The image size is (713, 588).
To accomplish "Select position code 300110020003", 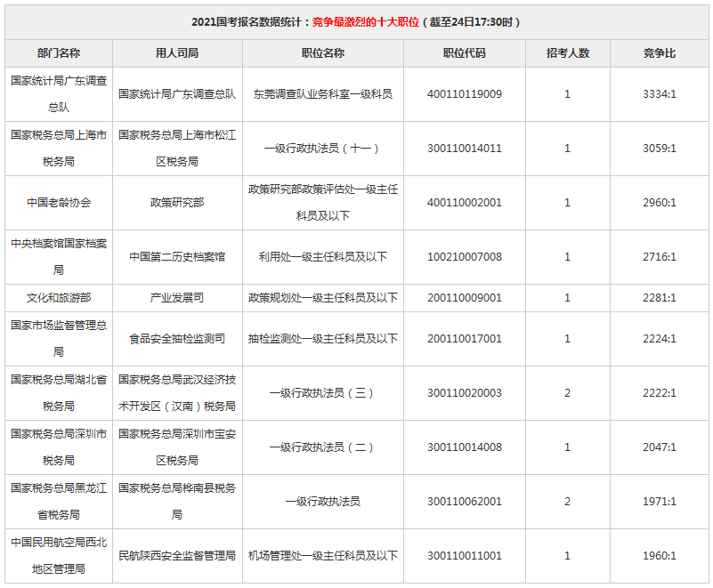I will 464,392.
